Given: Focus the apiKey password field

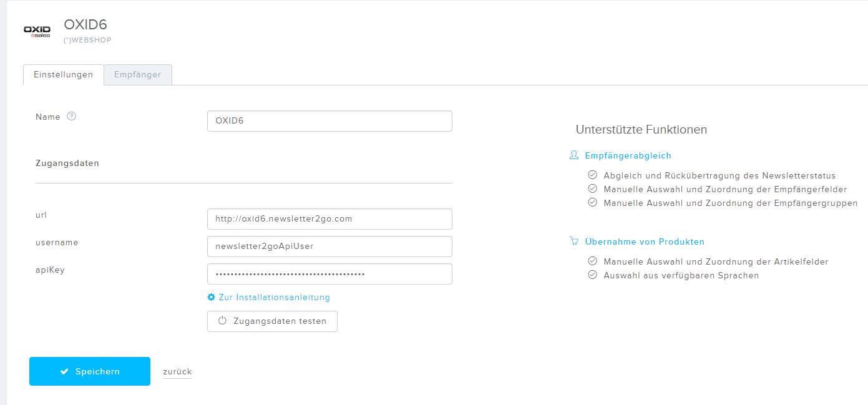Looking at the screenshot, I should coord(329,274).
